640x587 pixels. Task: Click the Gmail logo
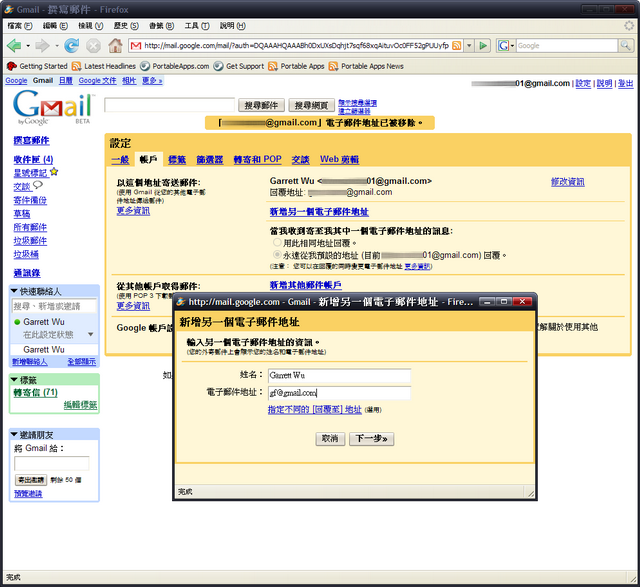click(x=53, y=107)
